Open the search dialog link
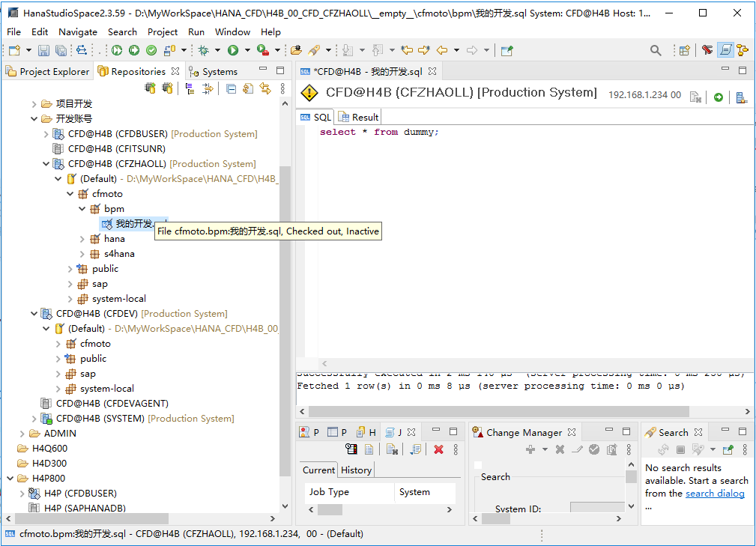The width and height of the screenshot is (756, 546). coord(715,493)
